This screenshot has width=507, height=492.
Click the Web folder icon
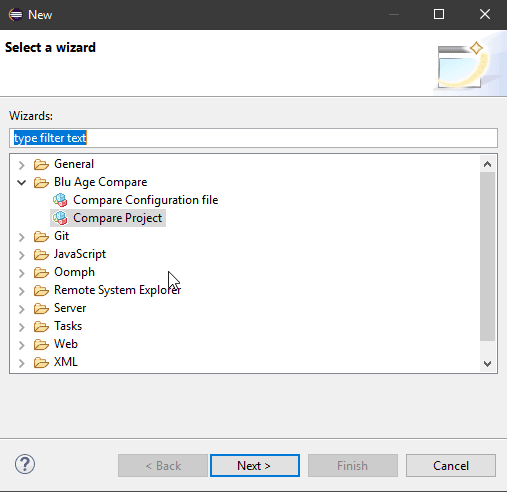41,344
